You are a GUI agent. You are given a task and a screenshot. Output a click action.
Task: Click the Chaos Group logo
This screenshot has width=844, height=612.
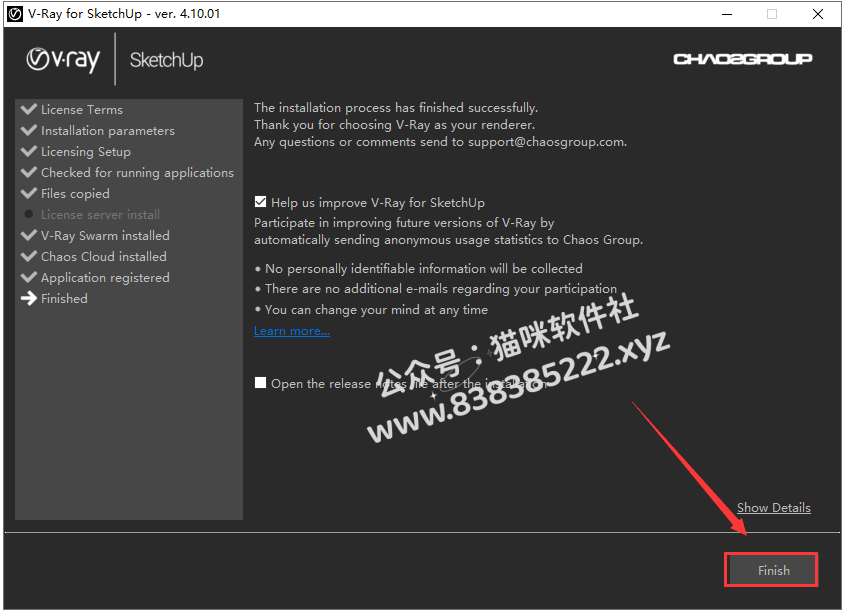tap(742, 59)
